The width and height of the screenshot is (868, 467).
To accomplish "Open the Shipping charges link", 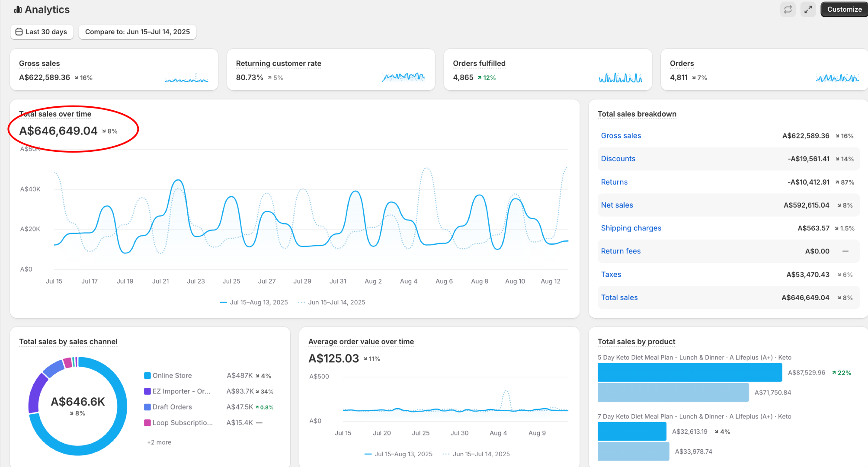I will click(x=631, y=228).
